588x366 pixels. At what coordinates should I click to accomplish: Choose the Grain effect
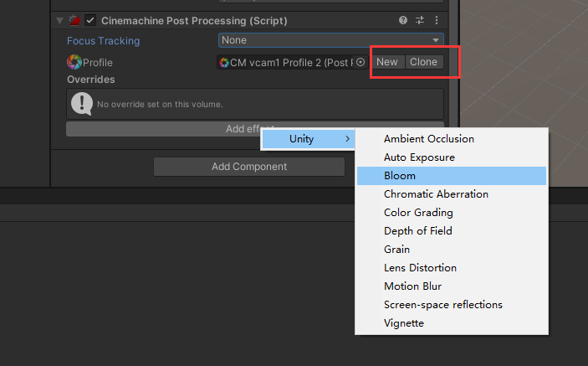452,250
